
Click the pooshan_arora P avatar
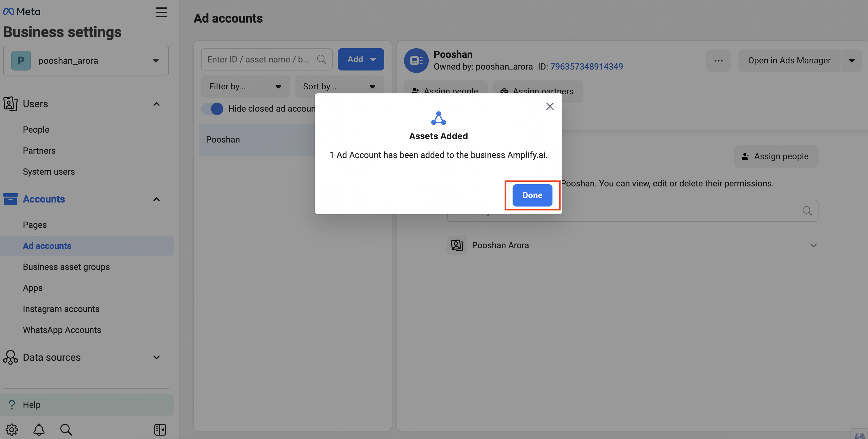(21, 61)
